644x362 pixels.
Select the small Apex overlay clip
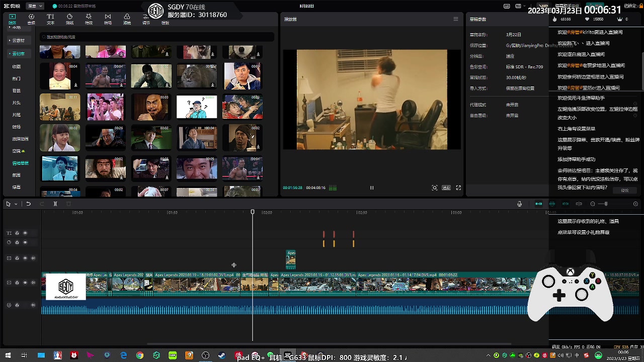(x=290, y=259)
